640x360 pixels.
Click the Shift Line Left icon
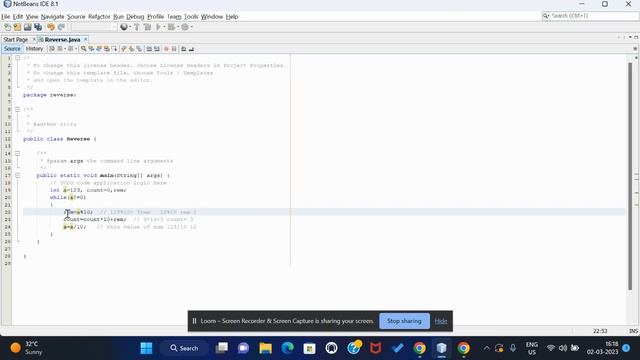point(149,49)
